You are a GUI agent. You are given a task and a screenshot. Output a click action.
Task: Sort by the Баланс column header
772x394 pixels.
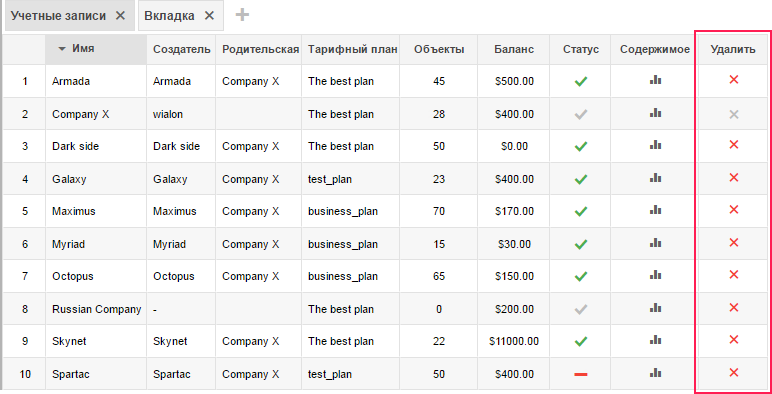pos(514,49)
